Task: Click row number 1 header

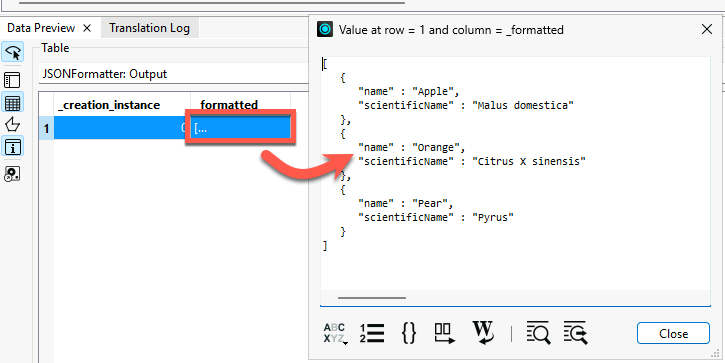Action: 46,128
